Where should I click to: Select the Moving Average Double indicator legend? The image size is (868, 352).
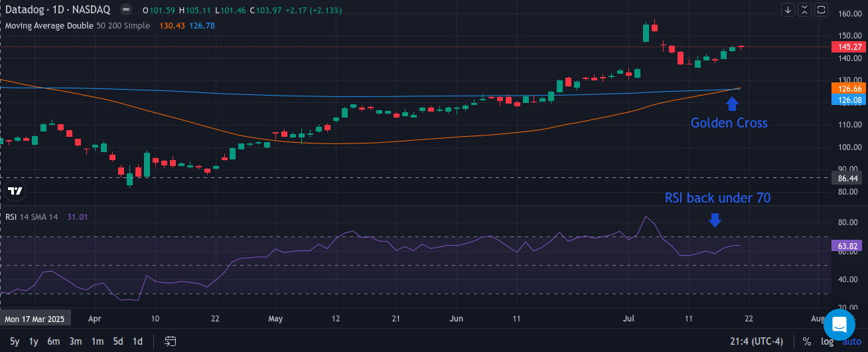tap(76, 25)
